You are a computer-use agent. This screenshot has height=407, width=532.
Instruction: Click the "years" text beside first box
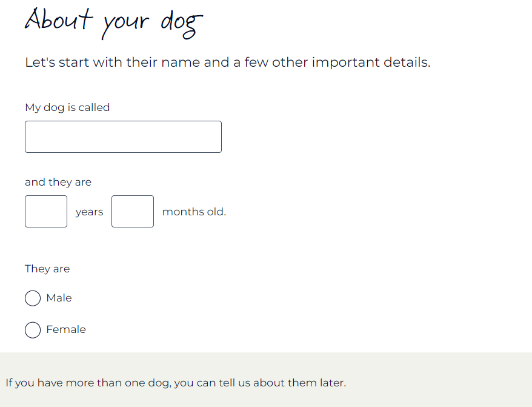[x=89, y=212]
